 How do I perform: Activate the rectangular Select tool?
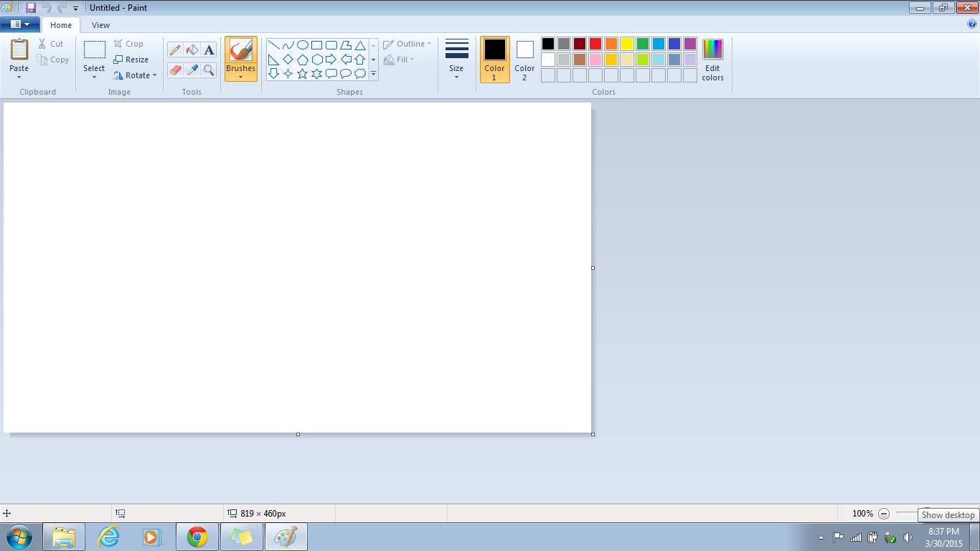coord(94,50)
